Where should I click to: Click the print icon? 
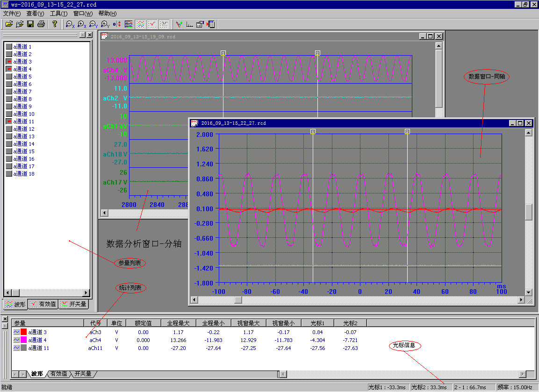point(41,24)
